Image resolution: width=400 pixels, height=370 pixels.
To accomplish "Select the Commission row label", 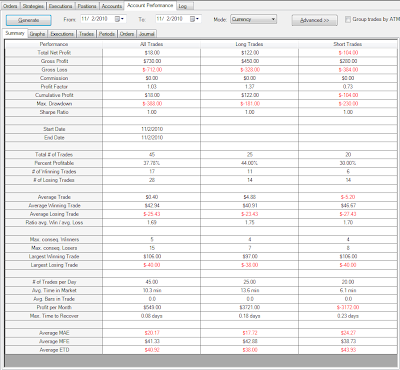I will [54, 78].
